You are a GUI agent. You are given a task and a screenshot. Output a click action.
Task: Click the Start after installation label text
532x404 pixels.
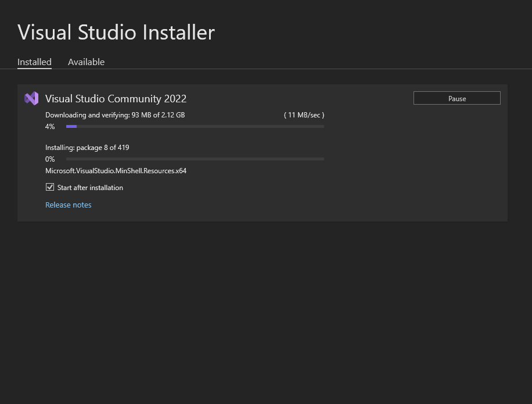pos(90,188)
